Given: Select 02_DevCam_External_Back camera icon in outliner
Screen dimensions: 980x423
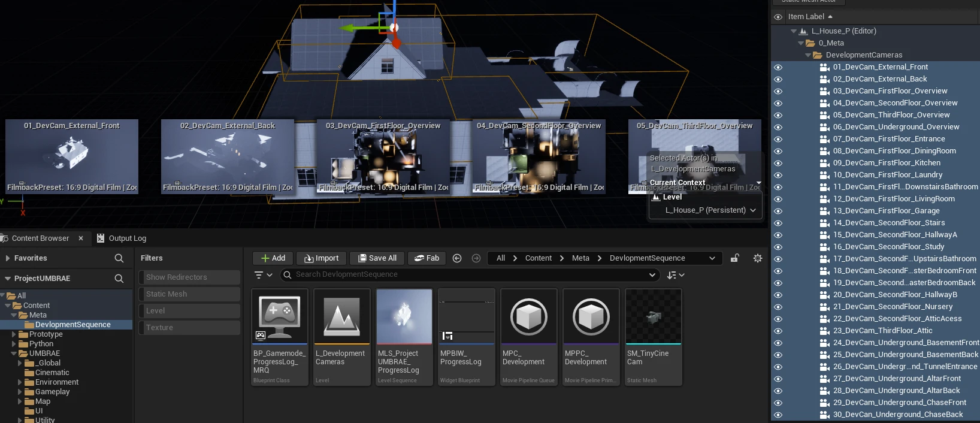Looking at the screenshot, I should pyautogui.click(x=825, y=79).
